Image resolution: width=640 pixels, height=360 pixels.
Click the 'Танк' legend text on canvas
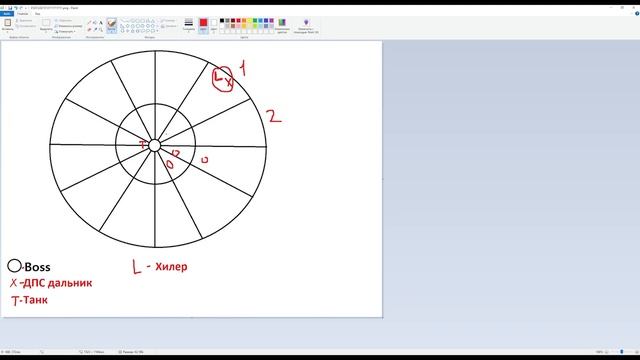pos(35,300)
